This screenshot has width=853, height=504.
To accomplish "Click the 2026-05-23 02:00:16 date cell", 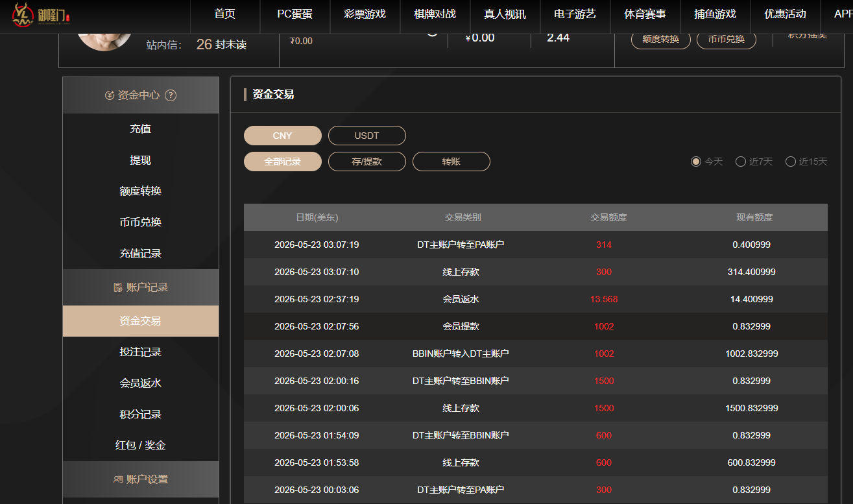I will 317,381.
